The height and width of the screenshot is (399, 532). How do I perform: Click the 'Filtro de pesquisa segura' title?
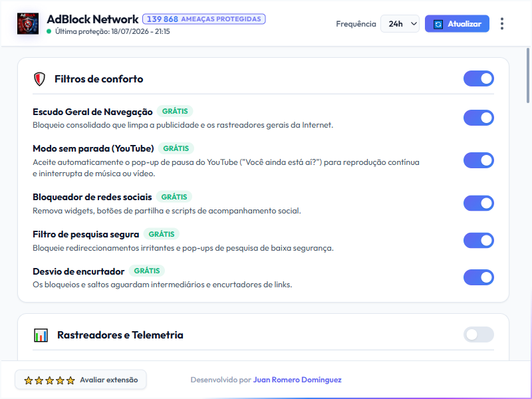coord(86,235)
